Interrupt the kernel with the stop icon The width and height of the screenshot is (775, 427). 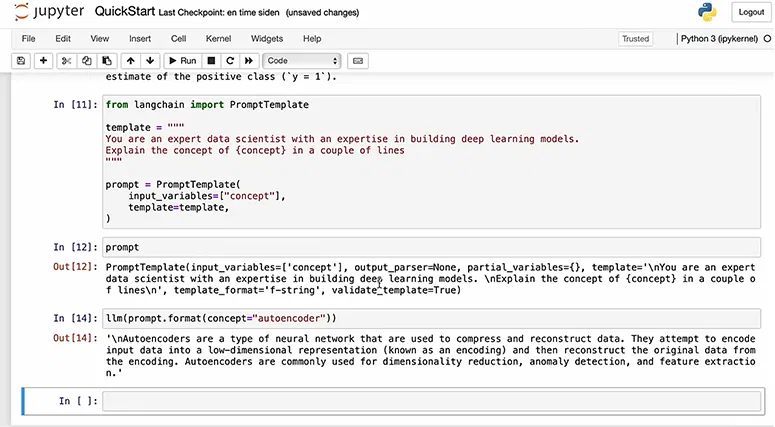[211, 61]
